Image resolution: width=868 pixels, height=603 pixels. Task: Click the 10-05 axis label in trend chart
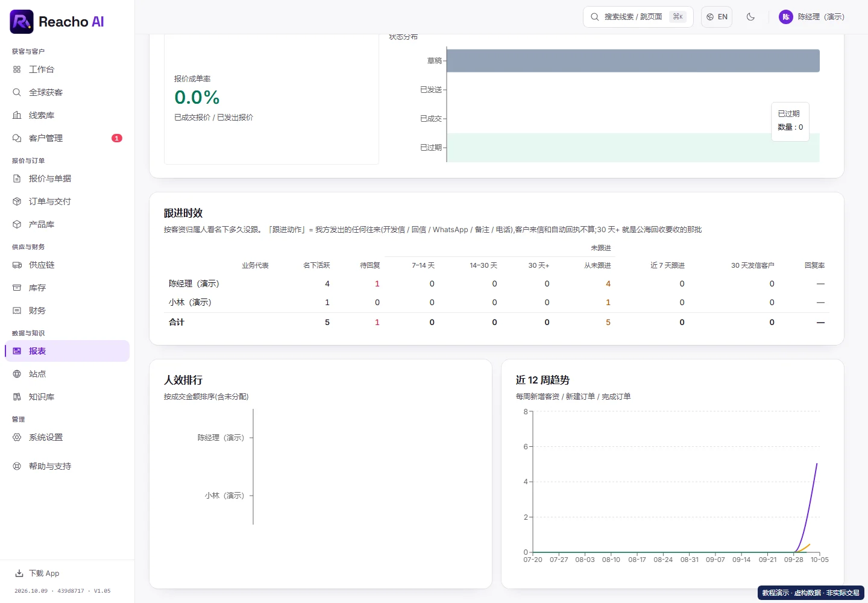pos(820,560)
